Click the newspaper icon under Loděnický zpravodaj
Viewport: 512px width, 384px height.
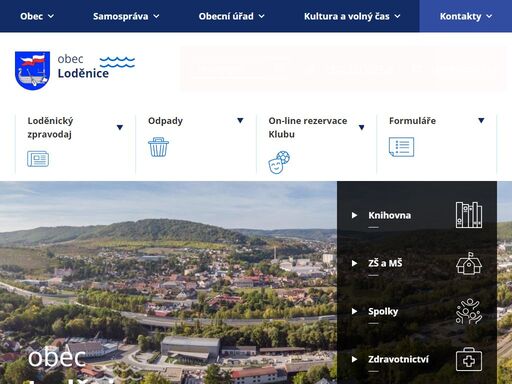tap(38, 159)
